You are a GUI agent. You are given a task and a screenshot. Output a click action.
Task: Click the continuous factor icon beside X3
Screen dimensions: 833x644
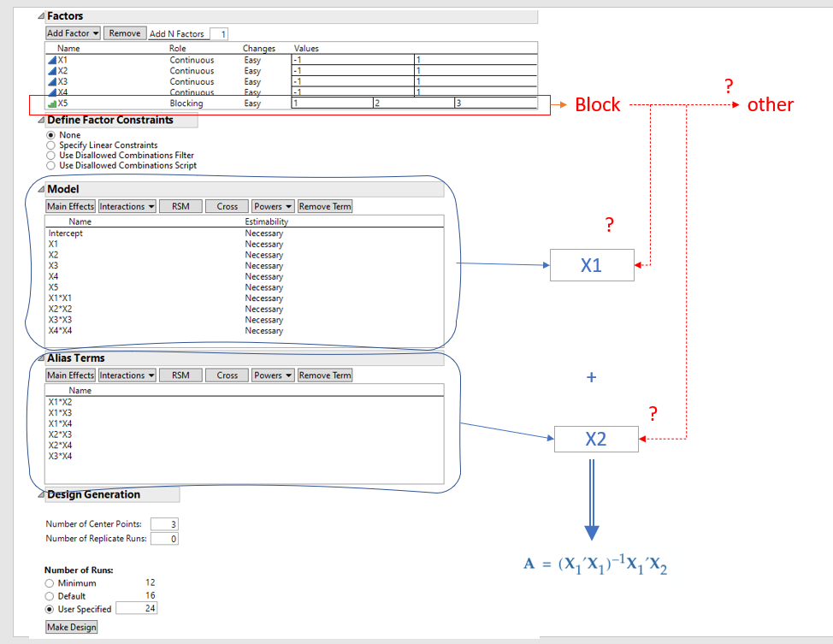point(54,81)
